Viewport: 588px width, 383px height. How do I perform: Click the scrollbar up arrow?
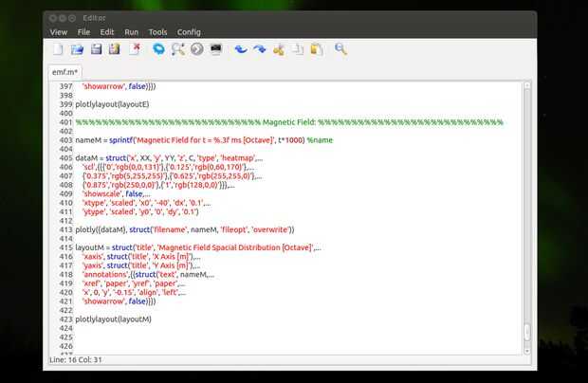point(527,85)
